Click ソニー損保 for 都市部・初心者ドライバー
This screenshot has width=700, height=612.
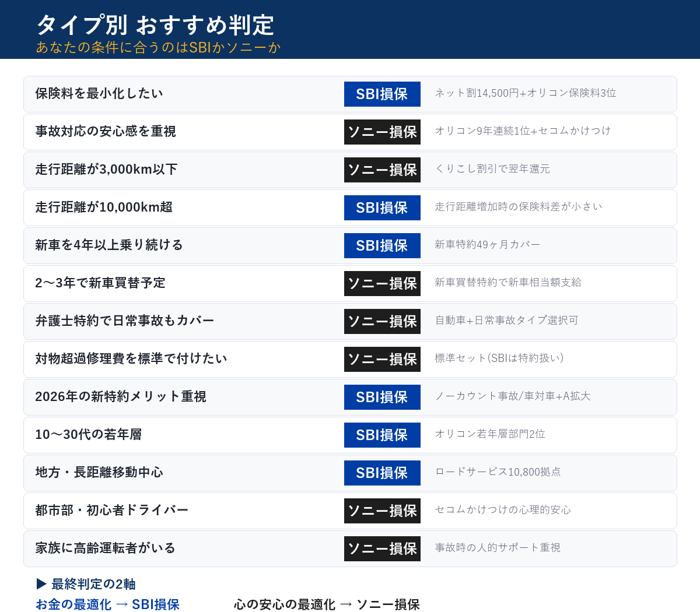[x=382, y=511]
